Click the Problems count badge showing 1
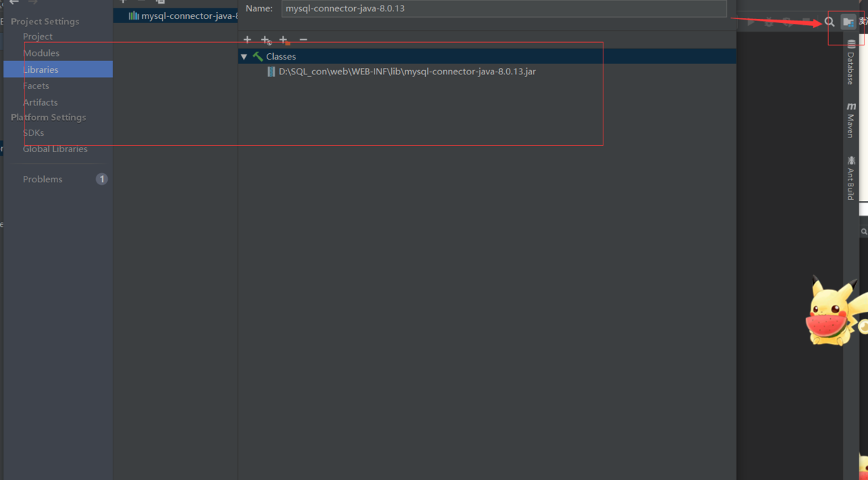 point(101,179)
